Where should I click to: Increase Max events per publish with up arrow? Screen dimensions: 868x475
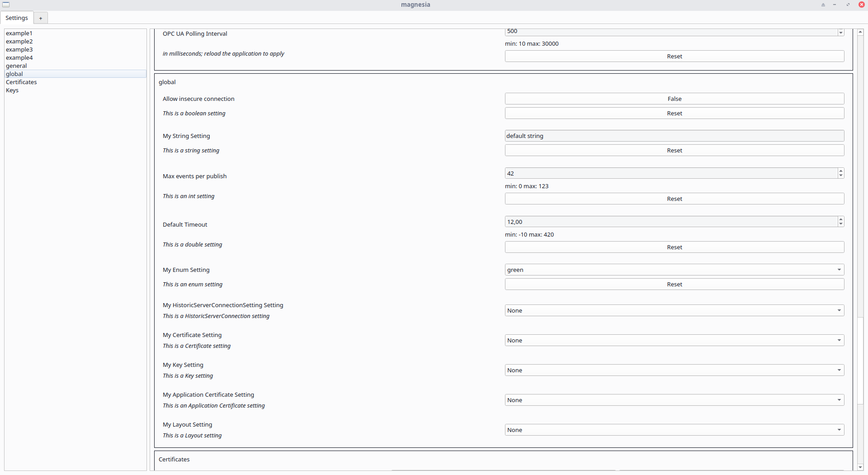pyautogui.click(x=840, y=171)
